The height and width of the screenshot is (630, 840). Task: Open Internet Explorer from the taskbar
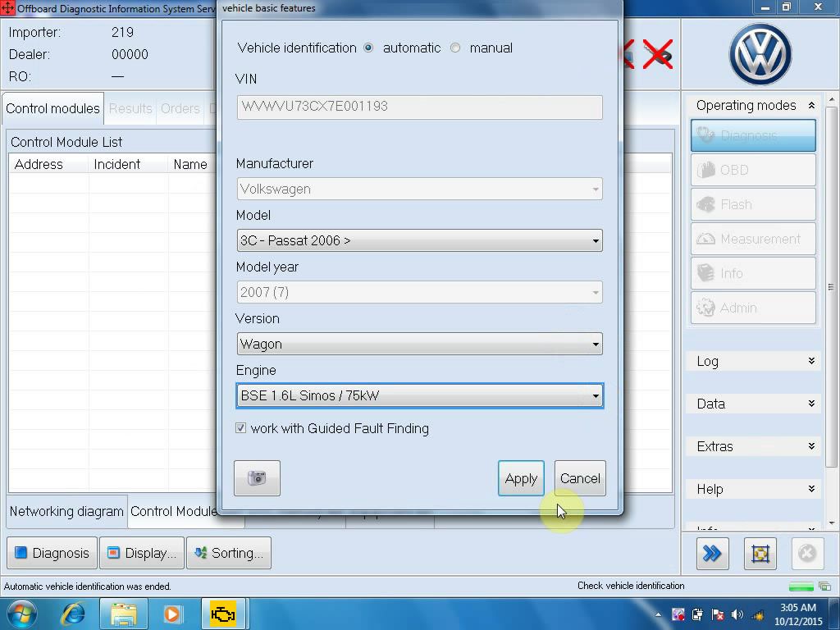tap(73, 614)
